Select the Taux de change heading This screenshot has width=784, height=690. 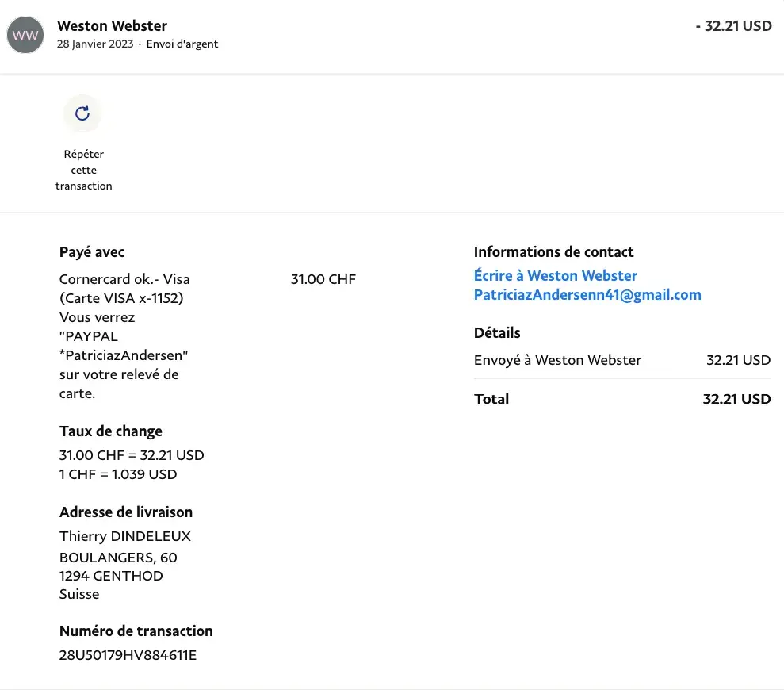coord(111,431)
